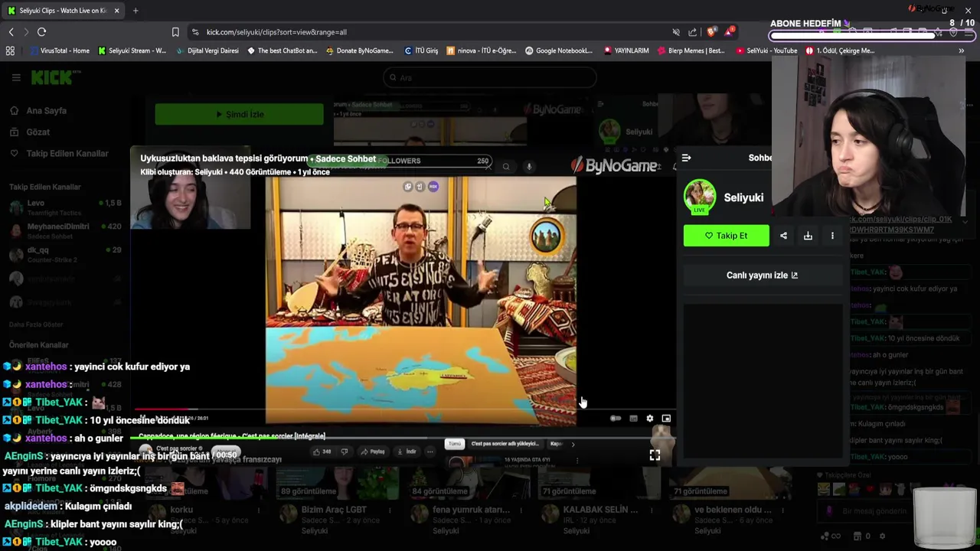Screen dimensions: 980x551
Task: Click the search icon inside clip video
Action: coord(506,166)
